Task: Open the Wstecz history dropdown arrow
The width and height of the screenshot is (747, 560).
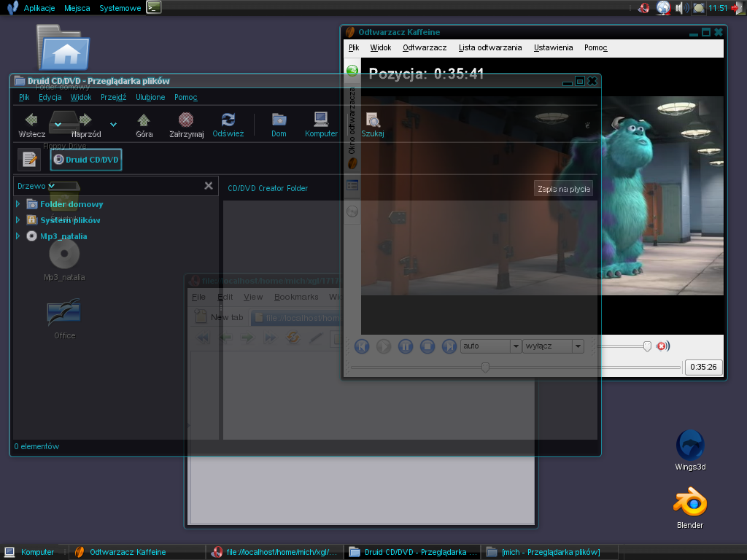Action: point(58,125)
